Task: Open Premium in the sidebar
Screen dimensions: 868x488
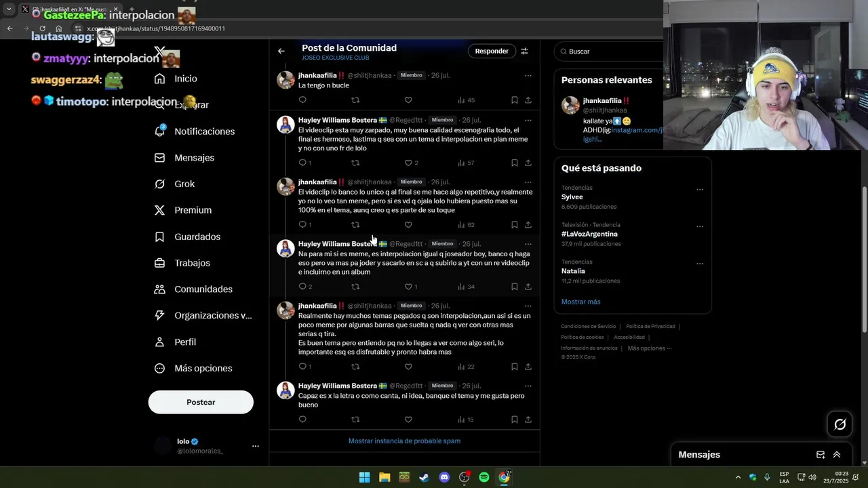Action: (x=183, y=210)
